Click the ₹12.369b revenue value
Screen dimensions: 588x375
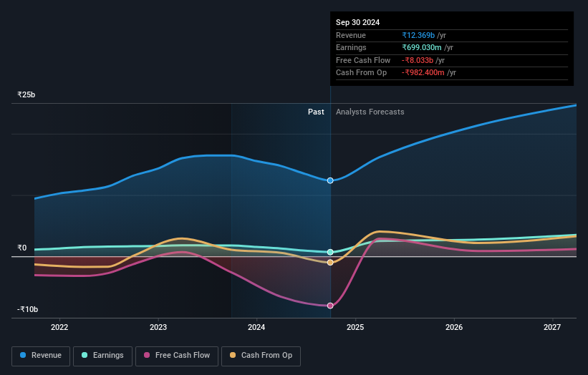pos(418,35)
